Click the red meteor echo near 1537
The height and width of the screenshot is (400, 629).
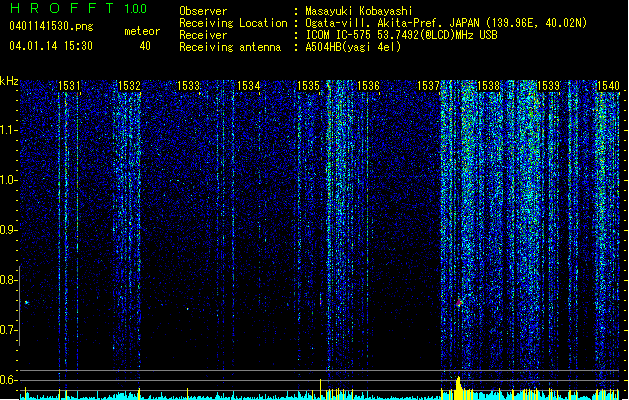(x=459, y=302)
